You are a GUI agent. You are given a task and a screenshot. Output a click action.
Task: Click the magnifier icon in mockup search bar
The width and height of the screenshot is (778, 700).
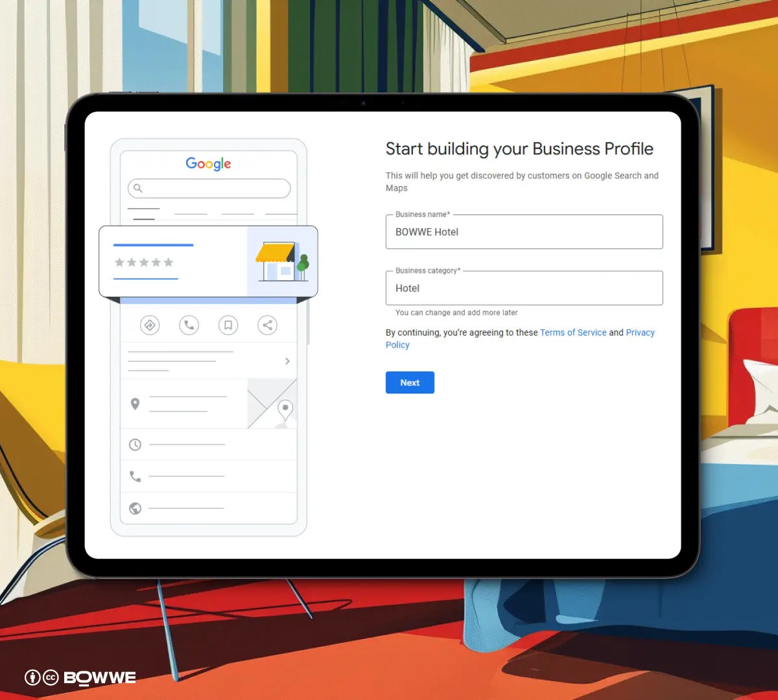pyautogui.click(x=138, y=189)
